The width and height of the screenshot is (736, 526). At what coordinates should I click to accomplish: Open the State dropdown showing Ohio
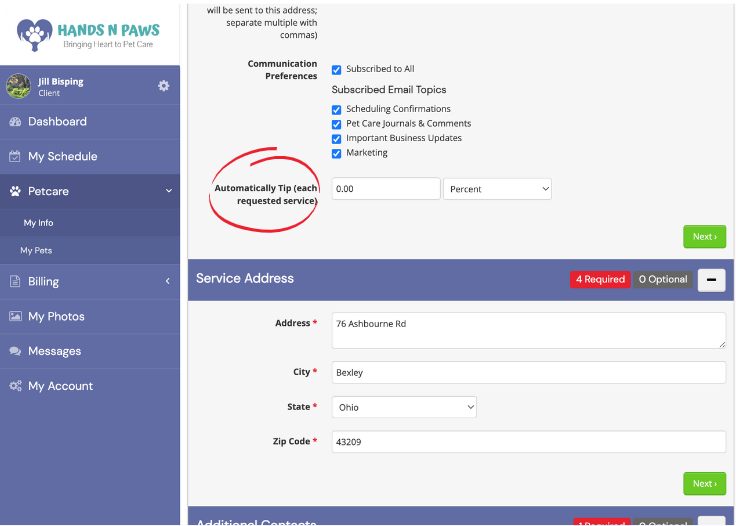(404, 407)
